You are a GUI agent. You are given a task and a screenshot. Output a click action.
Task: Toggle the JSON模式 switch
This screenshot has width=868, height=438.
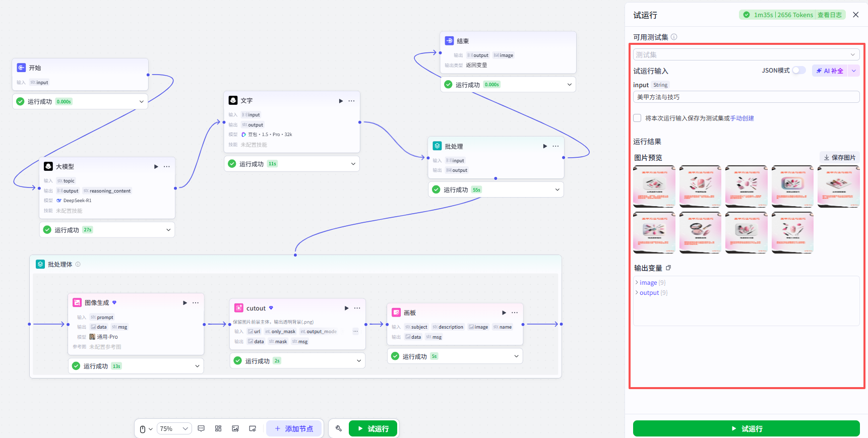coord(799,71)
